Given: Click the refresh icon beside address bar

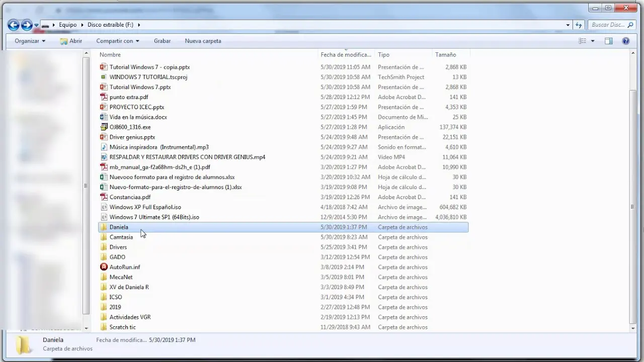Looking at the screenshot, I should point(579,25).
